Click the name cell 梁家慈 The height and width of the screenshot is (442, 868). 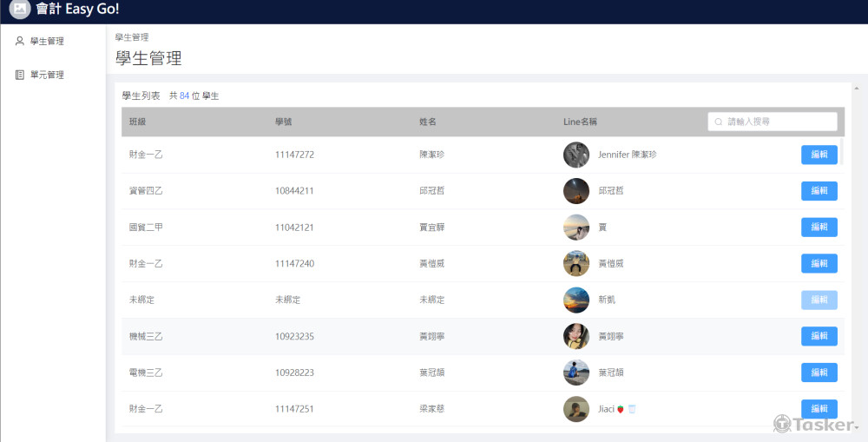[x=431, y=409]
